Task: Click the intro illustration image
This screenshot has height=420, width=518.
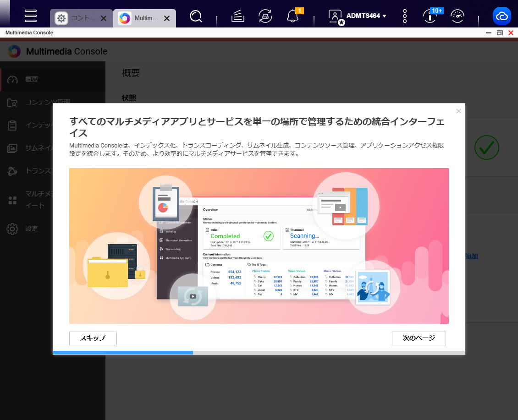Action: [259, 245]
